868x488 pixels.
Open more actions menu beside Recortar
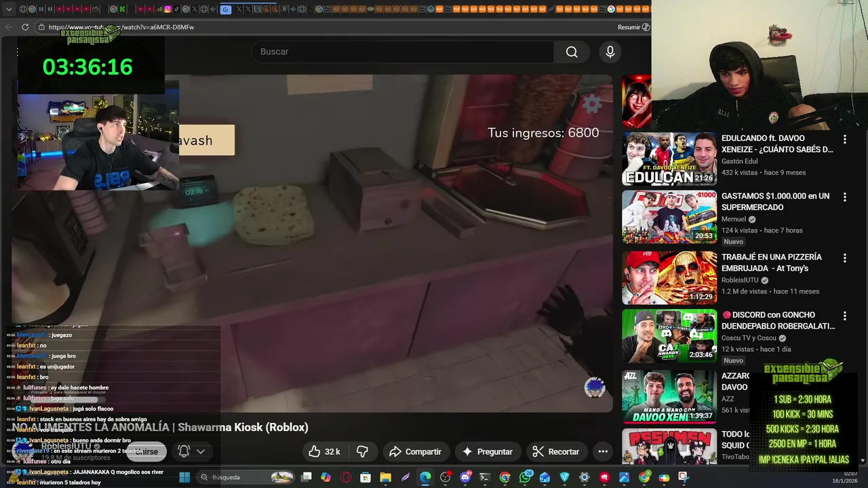coord(603,451)
